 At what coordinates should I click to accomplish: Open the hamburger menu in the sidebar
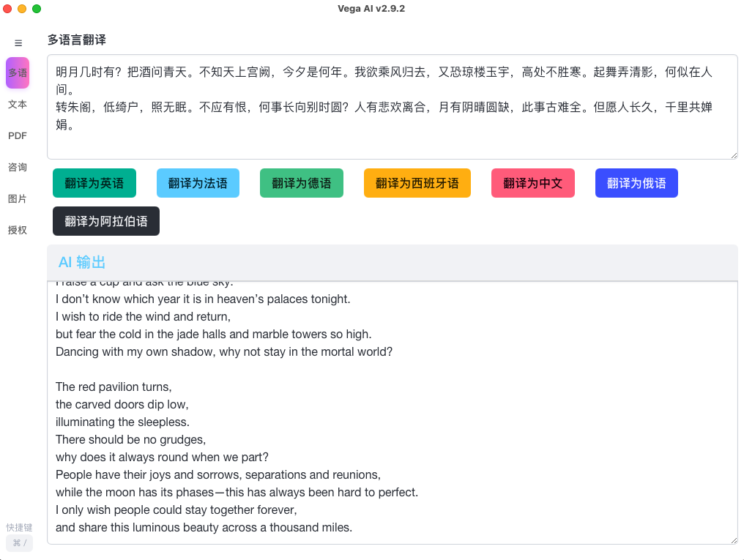coord(18,42)
